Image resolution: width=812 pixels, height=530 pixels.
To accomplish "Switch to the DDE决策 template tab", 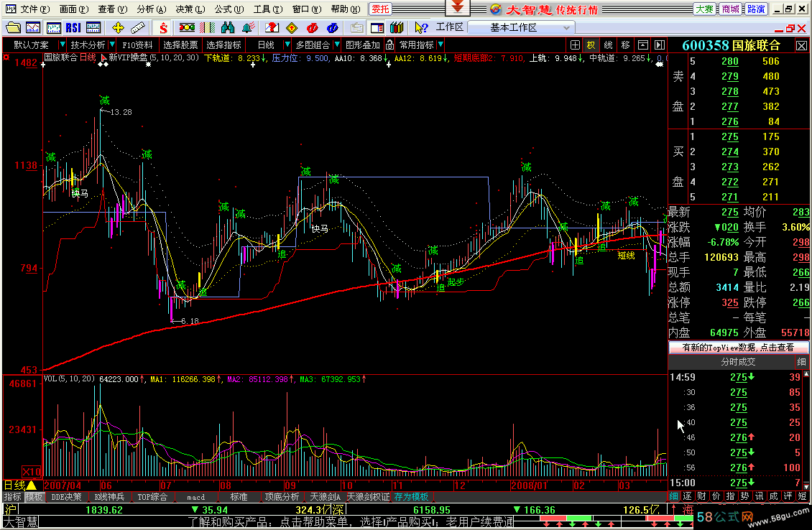I will pos(66,497).
